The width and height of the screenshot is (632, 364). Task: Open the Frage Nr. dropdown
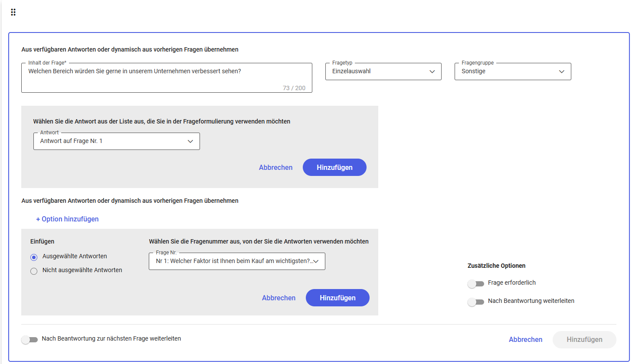237,261
